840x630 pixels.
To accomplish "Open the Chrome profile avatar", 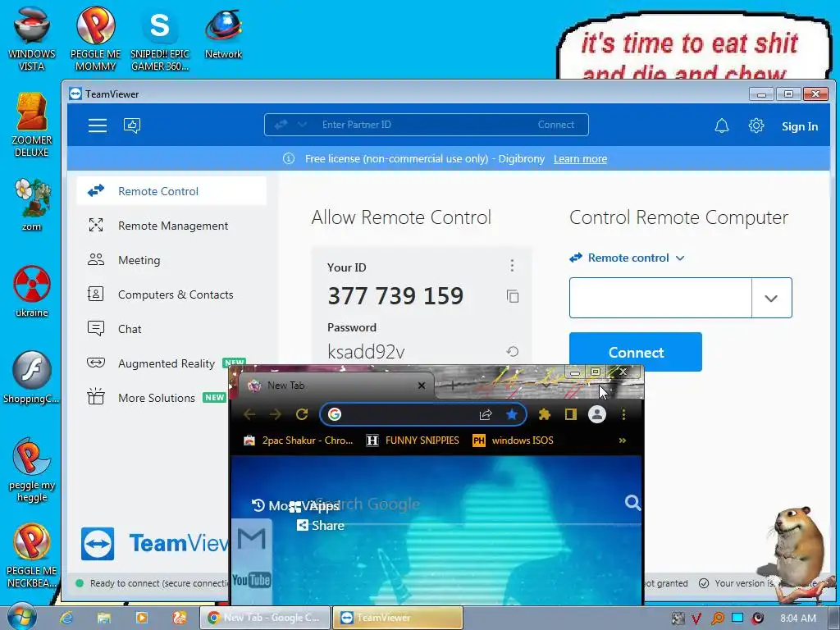I will tap(597, 414).
